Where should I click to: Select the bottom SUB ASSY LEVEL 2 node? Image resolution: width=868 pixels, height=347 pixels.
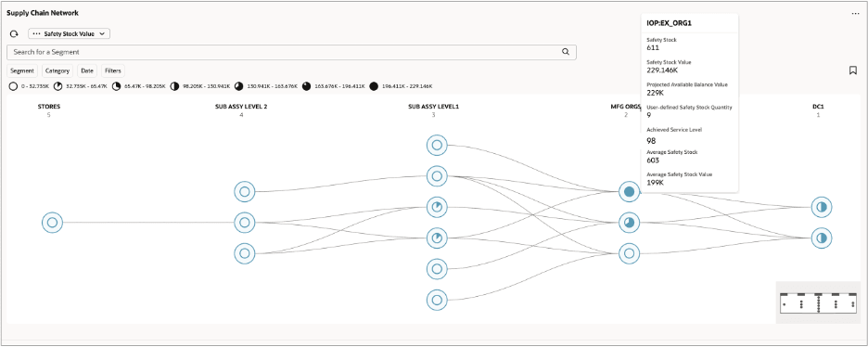tap(244, 253)
